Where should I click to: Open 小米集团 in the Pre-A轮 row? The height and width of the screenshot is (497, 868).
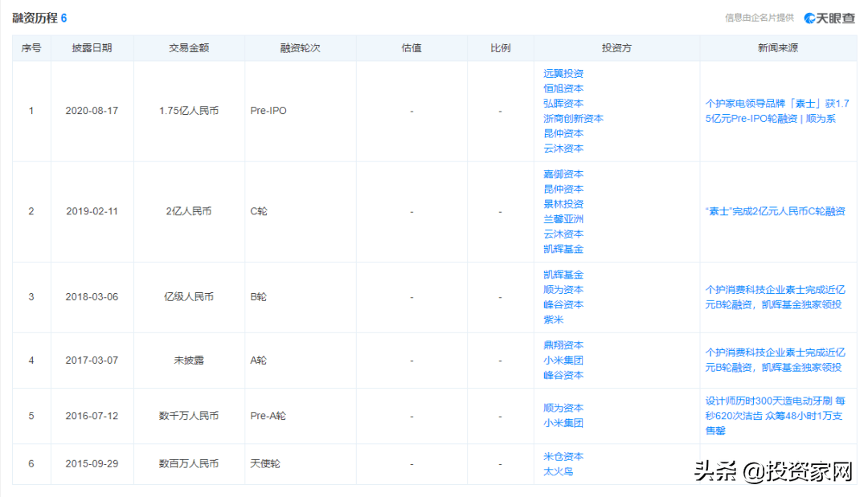[563, 423]
